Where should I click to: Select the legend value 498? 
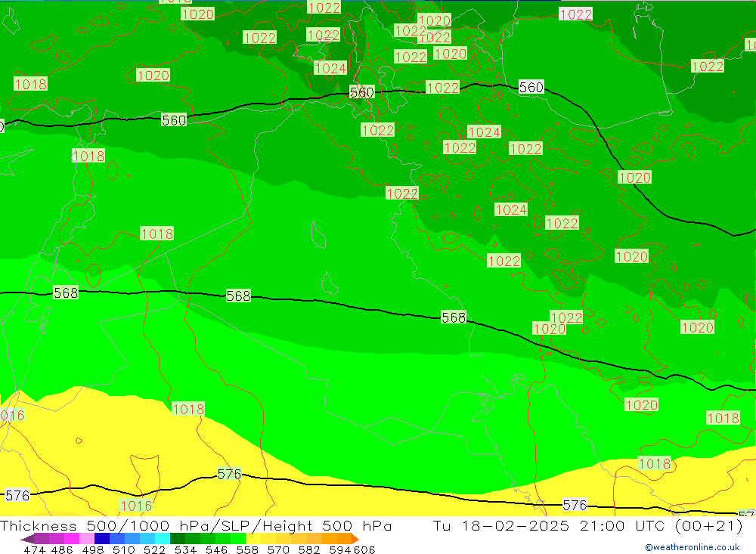[x=93, y=549]
